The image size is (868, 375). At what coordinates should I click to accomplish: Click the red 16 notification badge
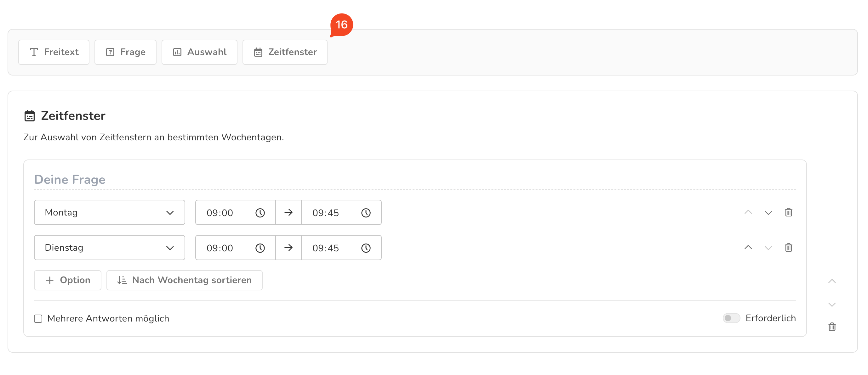point(341,25)
